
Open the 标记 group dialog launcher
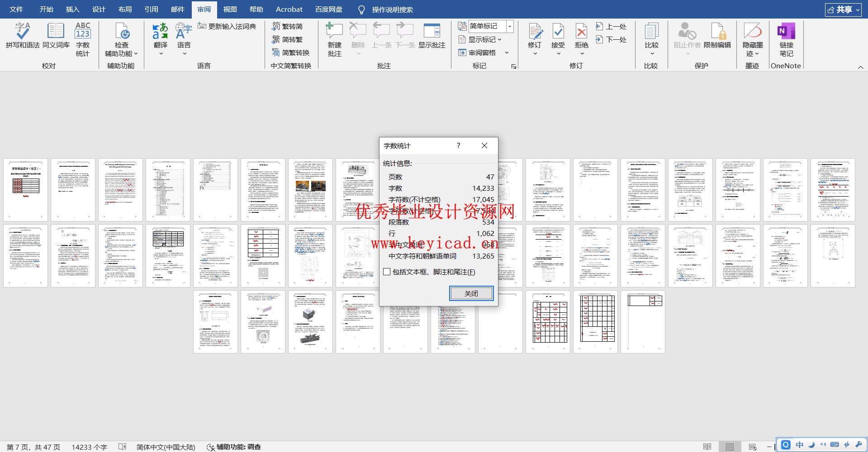pyautogui.click(x=514, y=66)
